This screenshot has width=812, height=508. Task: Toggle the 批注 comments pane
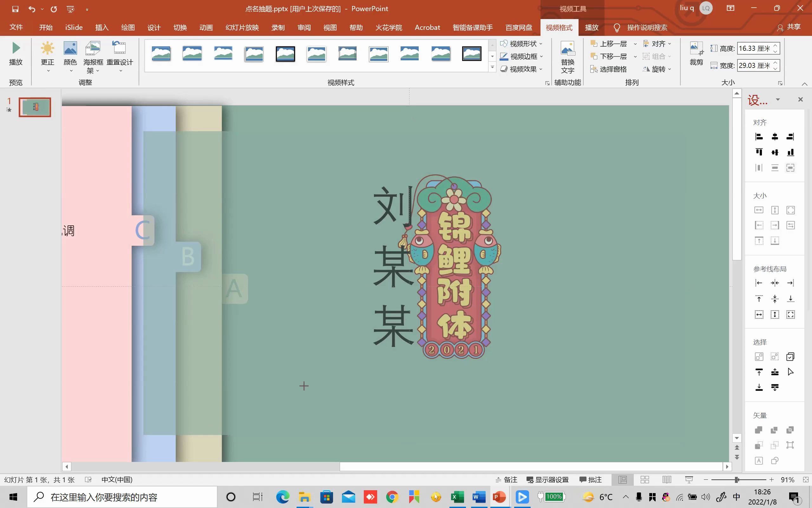(591, 480)
